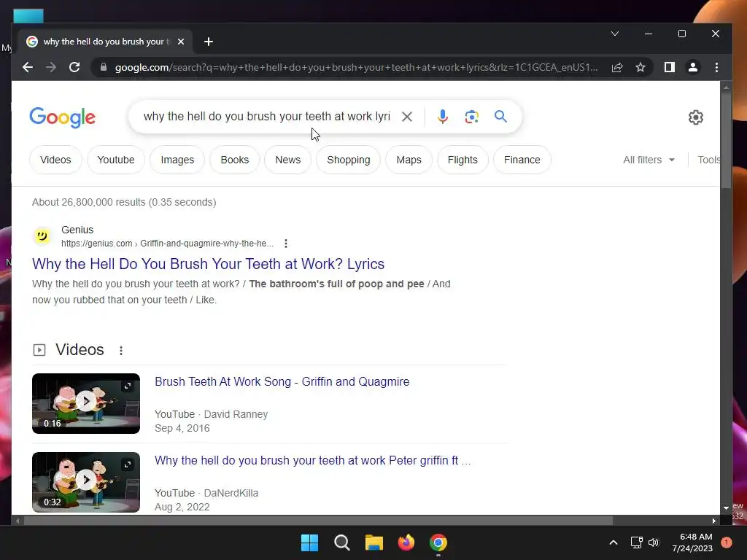
Task: Open the Genius lyrics result title link
Action: coord(208,264)
